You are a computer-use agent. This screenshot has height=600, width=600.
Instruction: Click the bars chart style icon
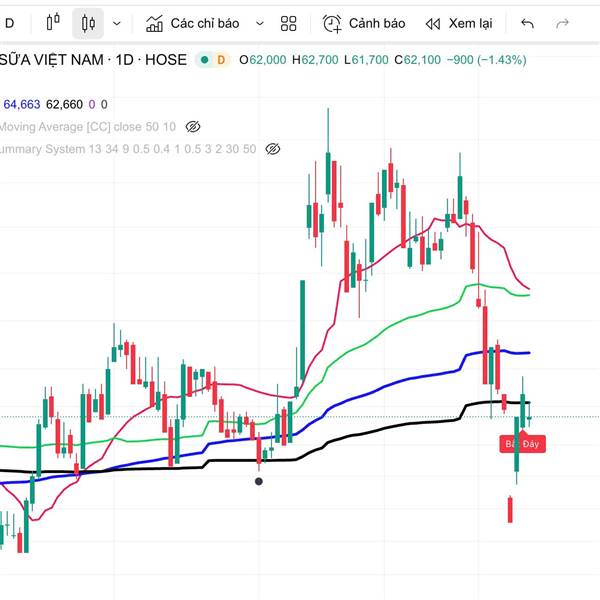pos(53,22)
